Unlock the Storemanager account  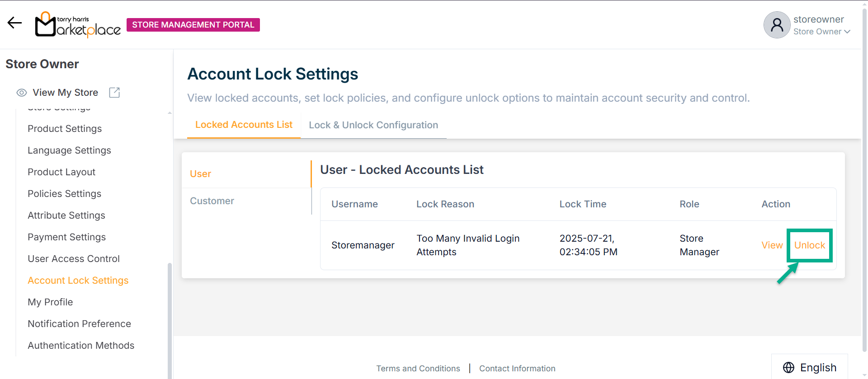[809, 245]
